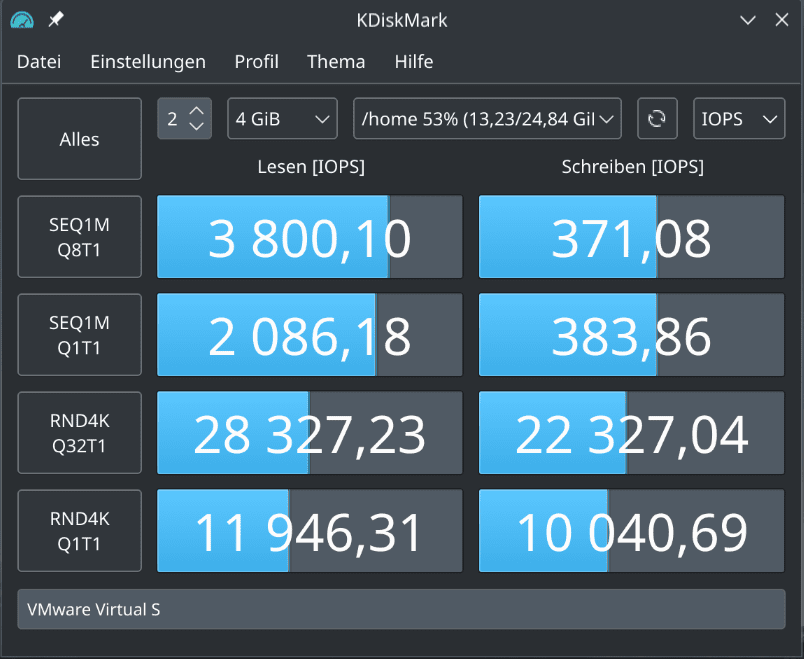Start the SEQ1M Q1T1 benchmark
This screenshot has width=804, height=659.
(79, 335)
